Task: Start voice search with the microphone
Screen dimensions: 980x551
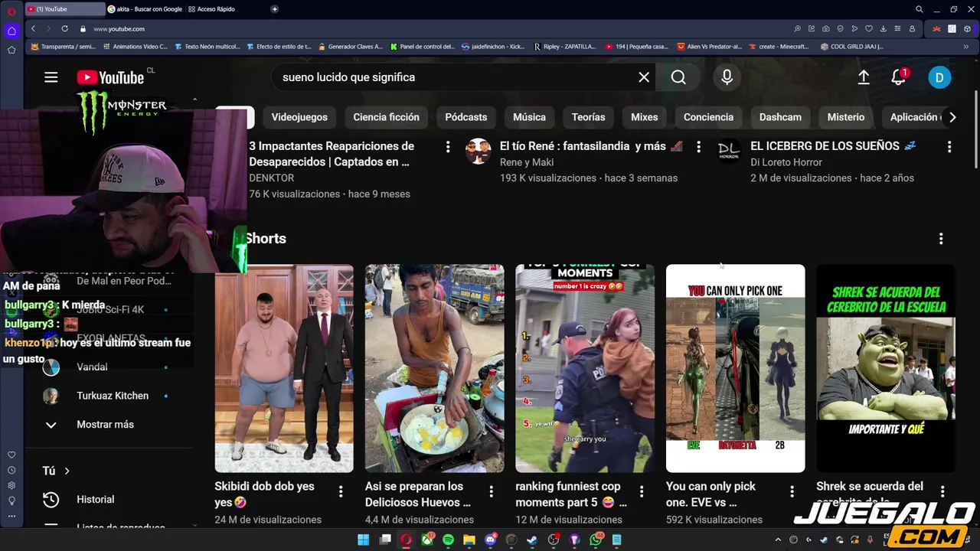Action: tap(727, 77)
